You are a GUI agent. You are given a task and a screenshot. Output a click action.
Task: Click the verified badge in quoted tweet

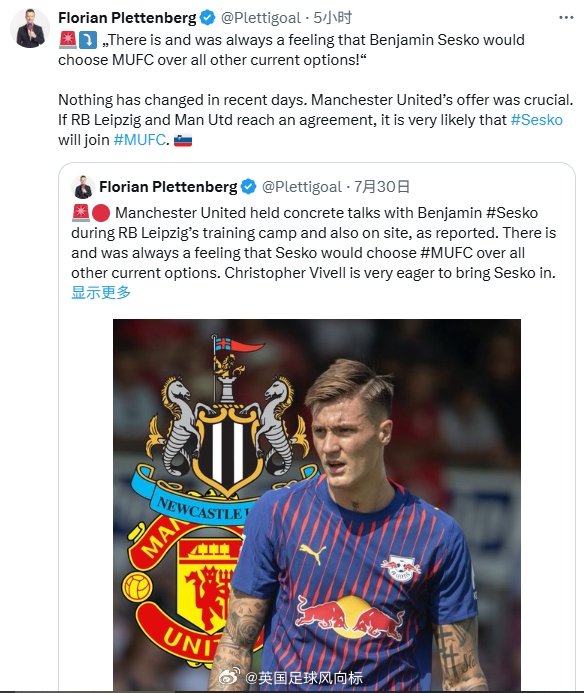(x=248, y=187)
